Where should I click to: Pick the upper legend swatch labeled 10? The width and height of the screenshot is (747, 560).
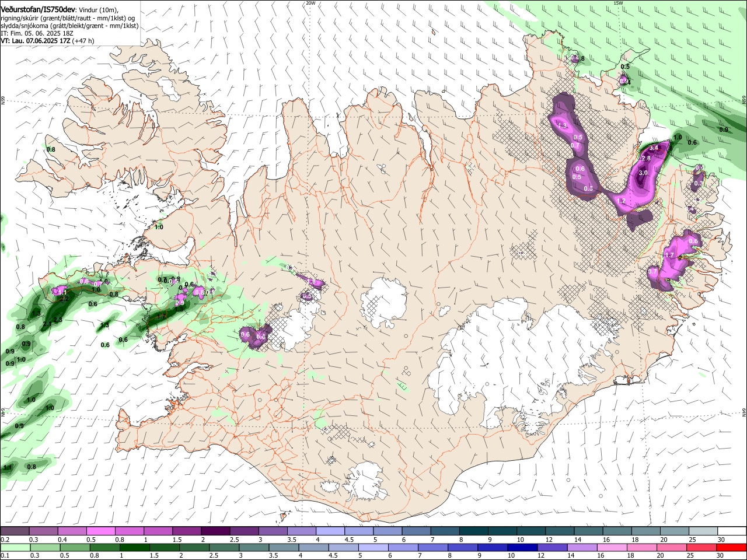pyautogui.click(x=530, y=531)
